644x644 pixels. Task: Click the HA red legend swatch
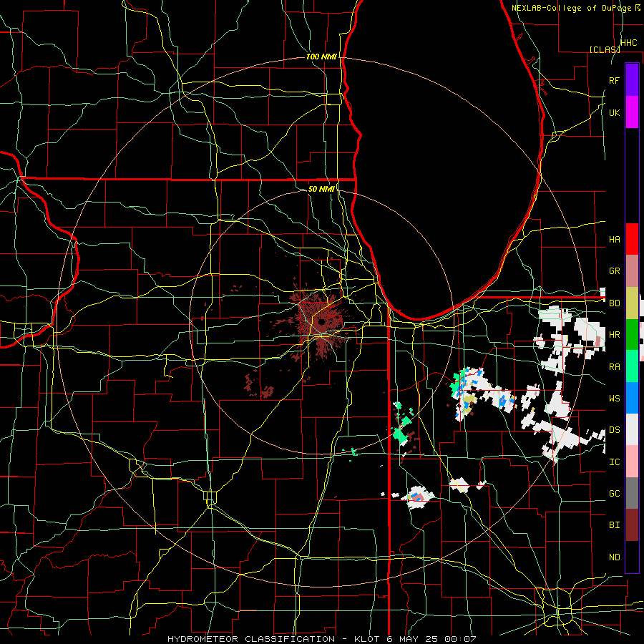[632, 239]
